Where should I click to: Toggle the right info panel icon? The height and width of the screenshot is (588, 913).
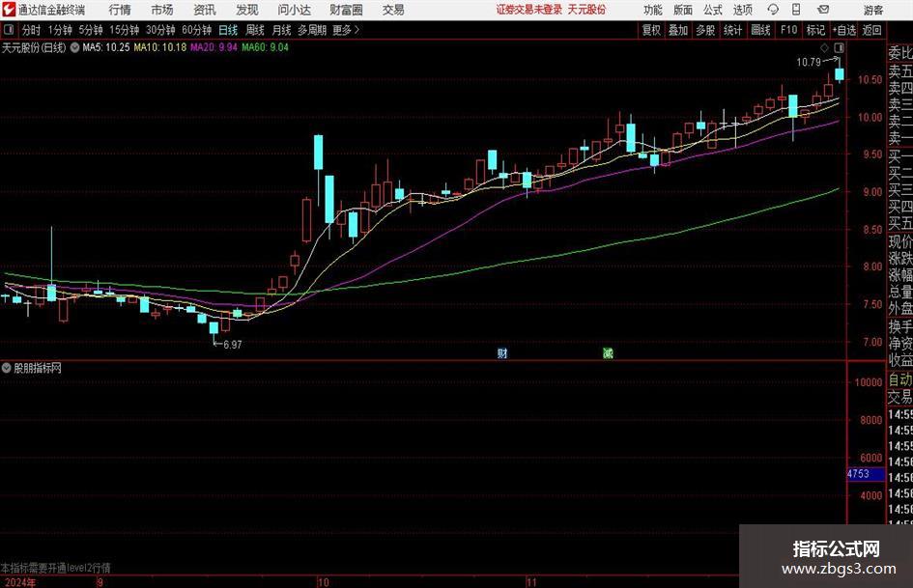(839, 47)
